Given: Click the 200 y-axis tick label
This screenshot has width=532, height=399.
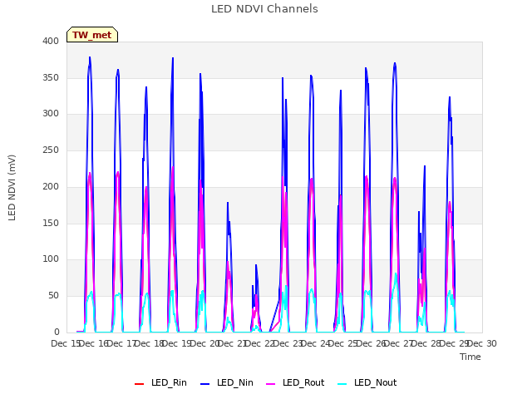Looking at the screenshot, I should (x=51, y=186).
